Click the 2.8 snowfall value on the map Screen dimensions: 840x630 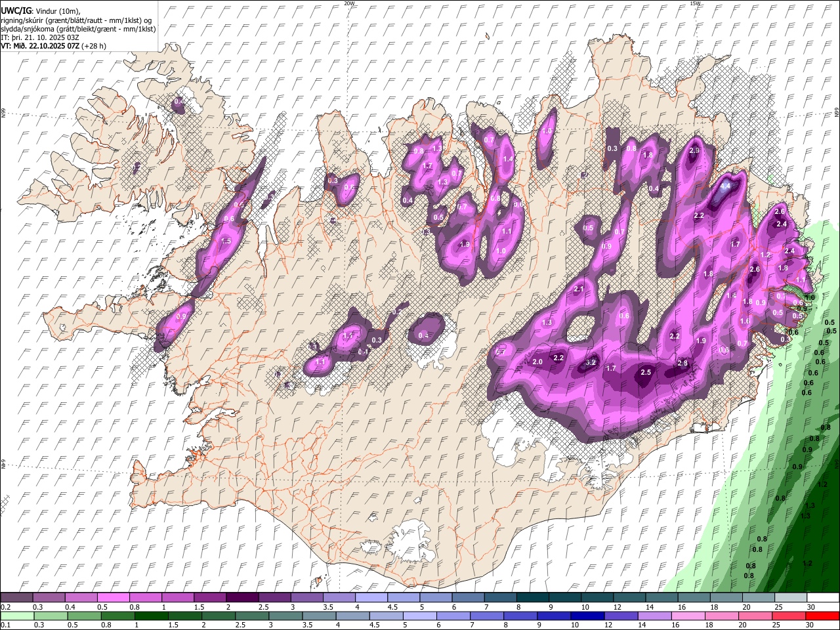coord(682,363)
